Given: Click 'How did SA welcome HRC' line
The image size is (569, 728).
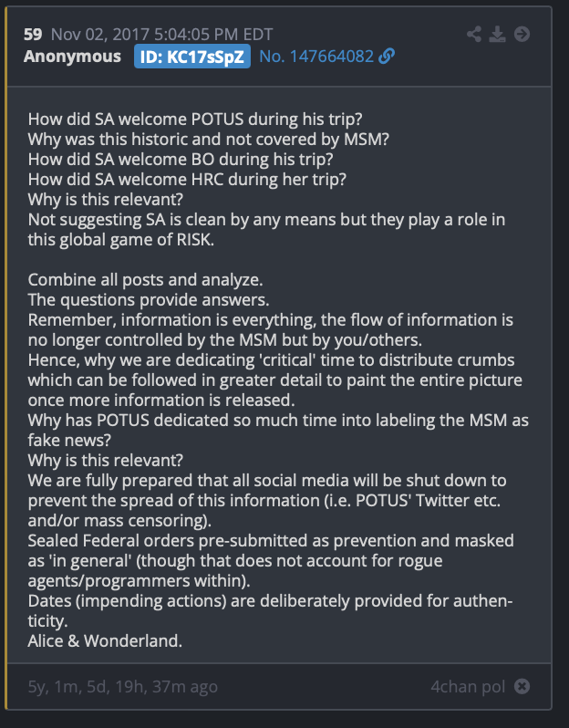Looking at the screenshot, I should pos(187,180).
